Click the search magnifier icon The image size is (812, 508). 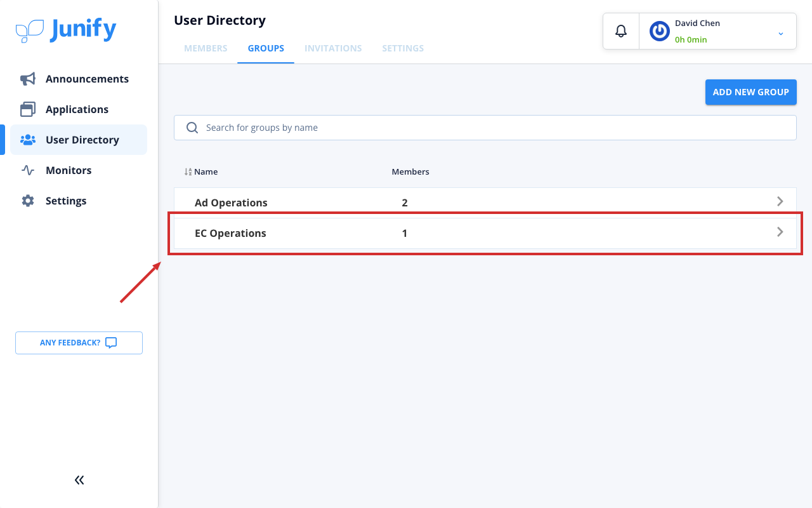pyautogui.click(x=192, y=128)
